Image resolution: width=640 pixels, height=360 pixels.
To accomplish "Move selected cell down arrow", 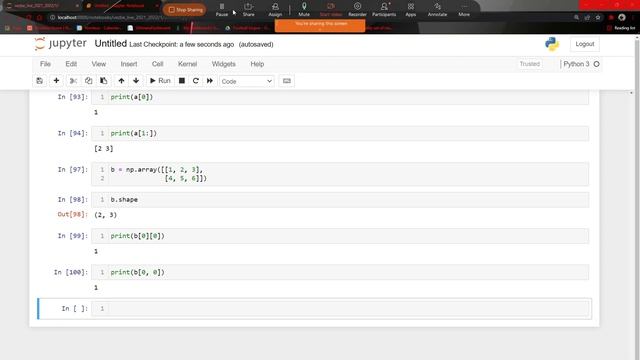I will coord(136,81).
